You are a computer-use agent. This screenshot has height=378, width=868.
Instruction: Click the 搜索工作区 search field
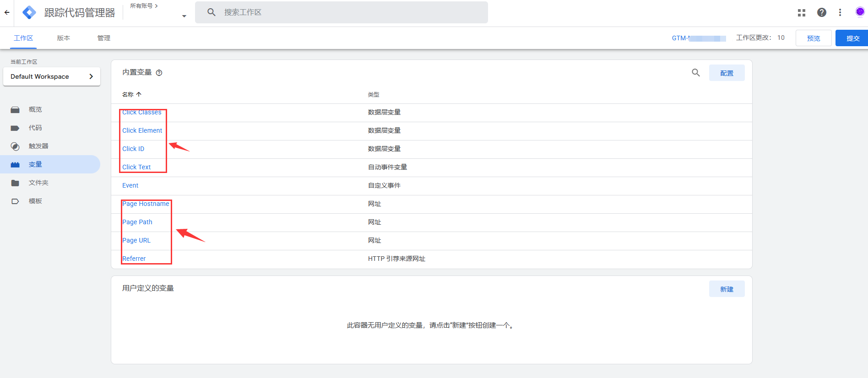coord(342,12)
